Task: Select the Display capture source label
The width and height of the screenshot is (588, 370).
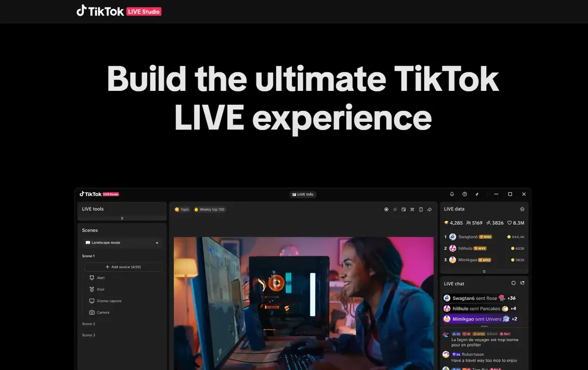Action: (x=109, y=301)
